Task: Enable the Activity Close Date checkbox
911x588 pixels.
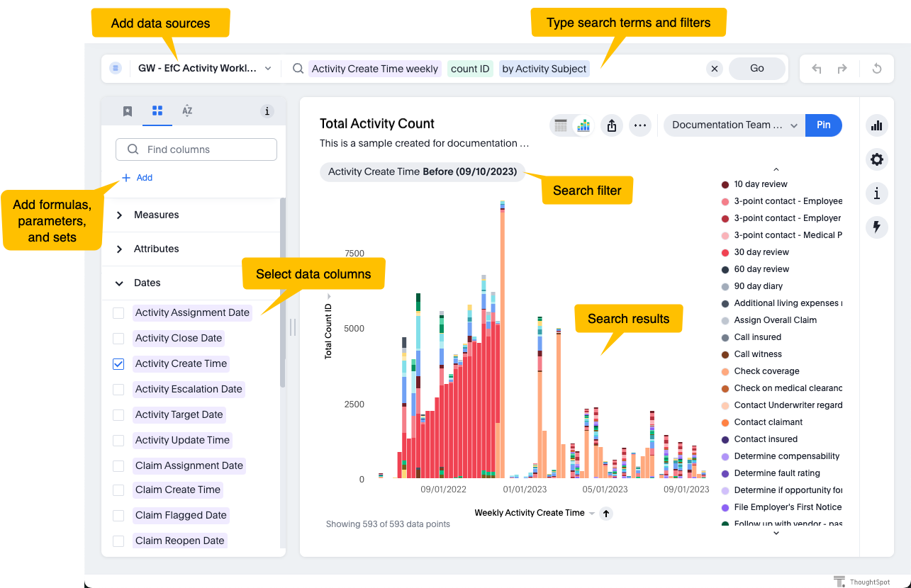Action: coord(118,338)
